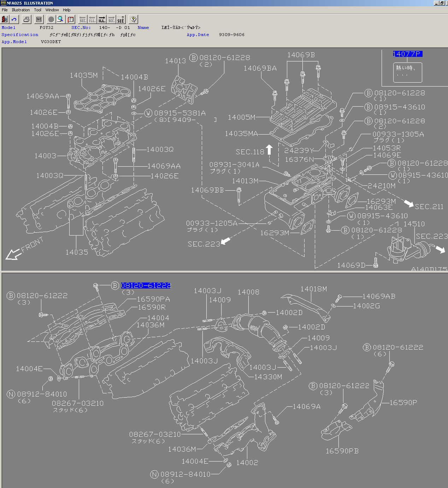This screenshot has width=448, height=488.
Task: Open the Window menu
Action: pyautogui.click(x=52, y=10)
